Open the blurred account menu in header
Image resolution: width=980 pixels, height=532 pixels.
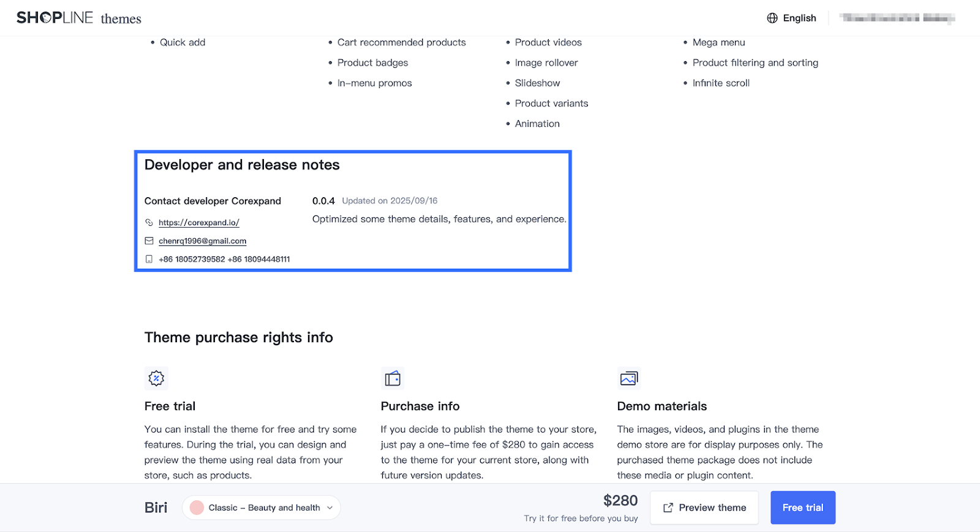897,18
